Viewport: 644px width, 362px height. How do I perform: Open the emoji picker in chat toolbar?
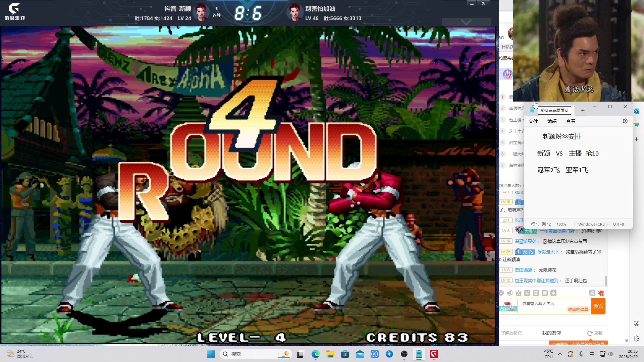click(501, 293)
